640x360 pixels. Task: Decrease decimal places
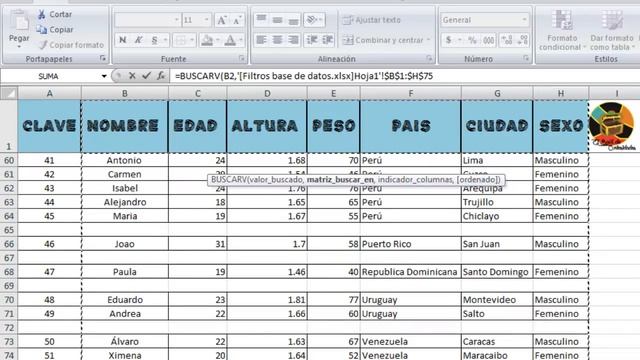point(522,40)
